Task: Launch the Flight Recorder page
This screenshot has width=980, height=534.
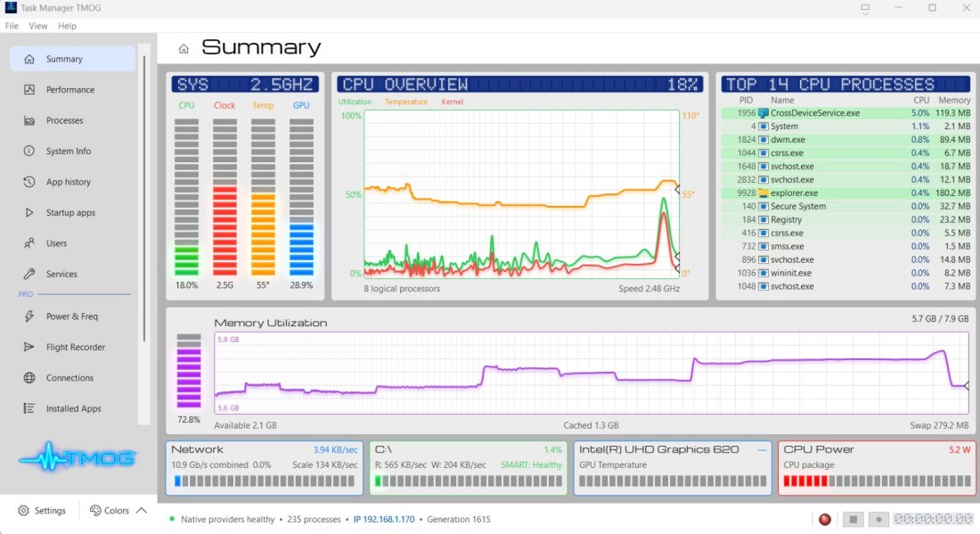Action: pos(72,347)
